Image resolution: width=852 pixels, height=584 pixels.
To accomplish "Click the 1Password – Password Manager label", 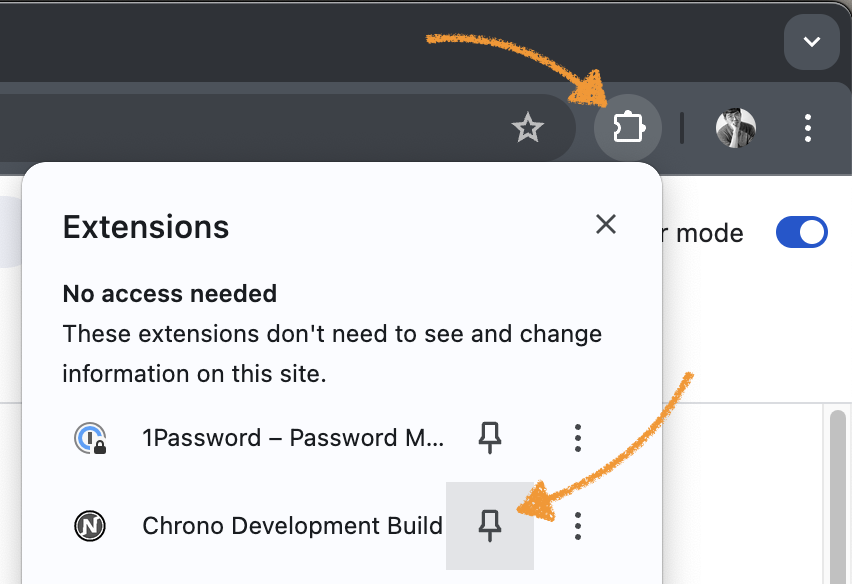I will click(x=292, y=437).
